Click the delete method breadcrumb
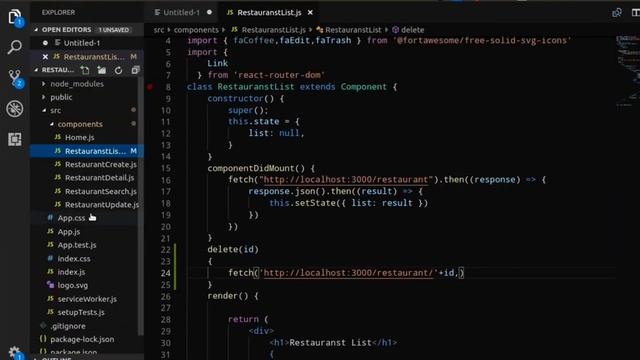This screenshot has width=640, height=360. tap(412, 30)
